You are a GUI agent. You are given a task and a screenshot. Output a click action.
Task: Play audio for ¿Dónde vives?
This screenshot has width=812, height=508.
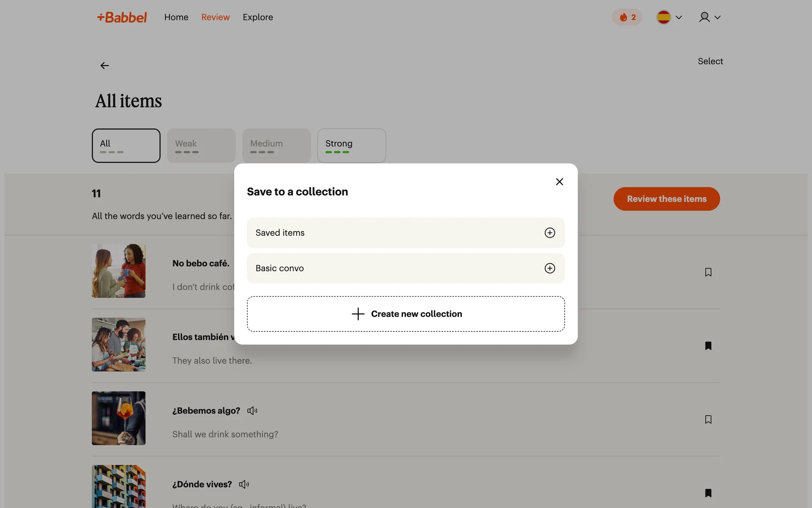[244, 484]
